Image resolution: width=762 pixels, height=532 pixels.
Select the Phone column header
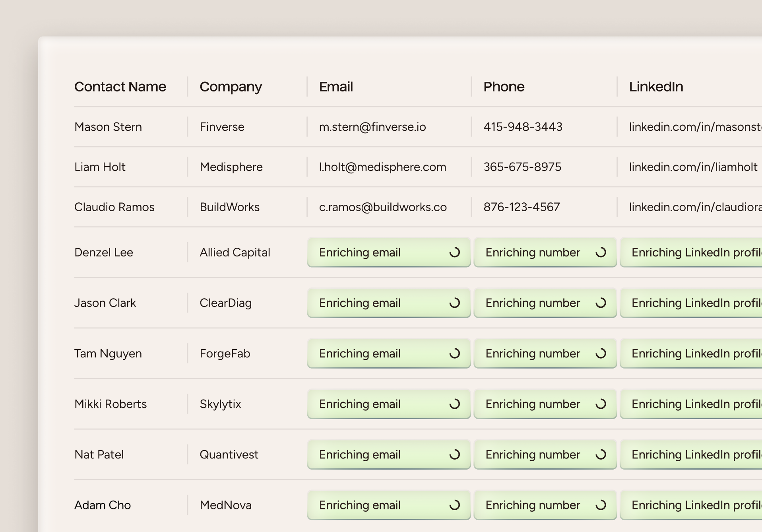pyautogui.click(x=504, y=87)
